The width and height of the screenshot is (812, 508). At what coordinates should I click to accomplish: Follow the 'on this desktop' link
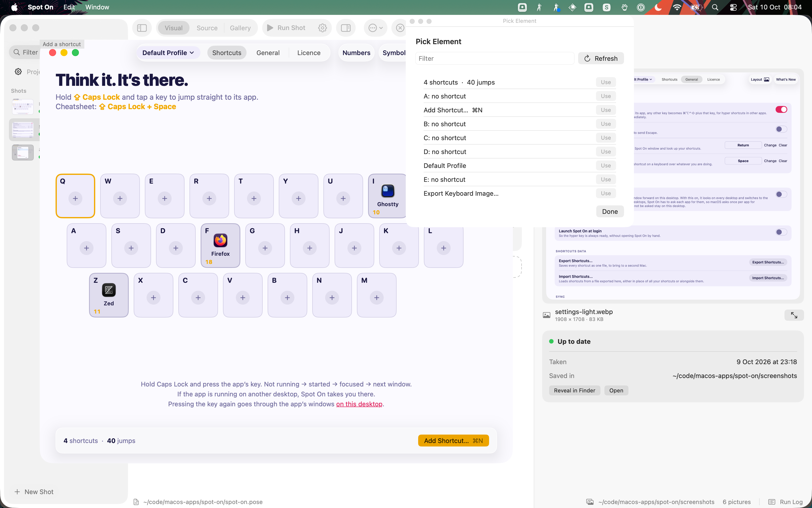(359, 404)
